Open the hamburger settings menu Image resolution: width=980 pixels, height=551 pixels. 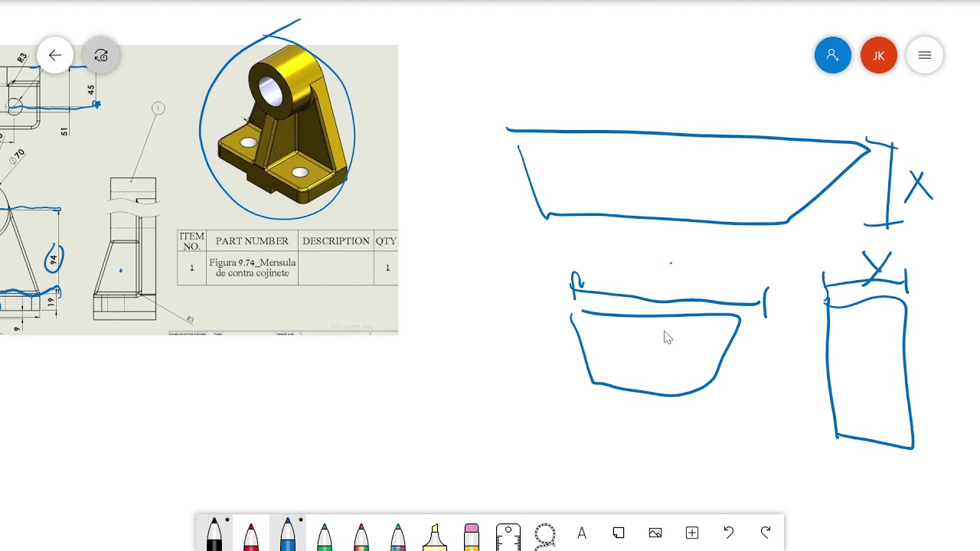tap(925, 55)
